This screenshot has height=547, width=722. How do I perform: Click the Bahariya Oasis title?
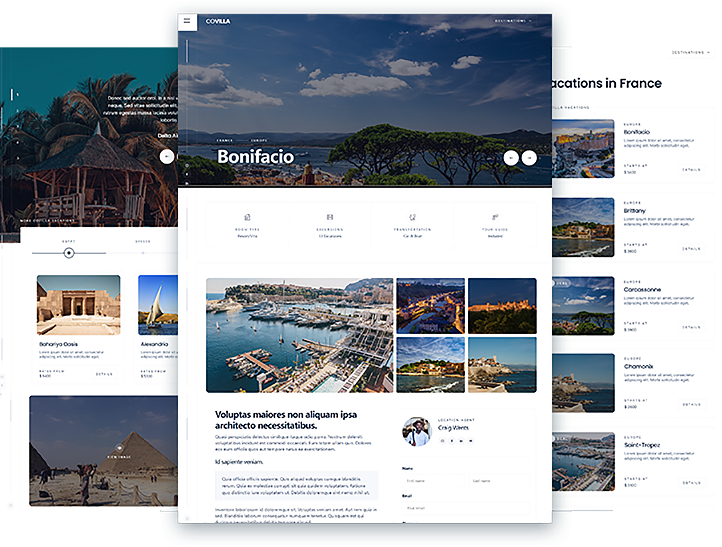(58, 344)
